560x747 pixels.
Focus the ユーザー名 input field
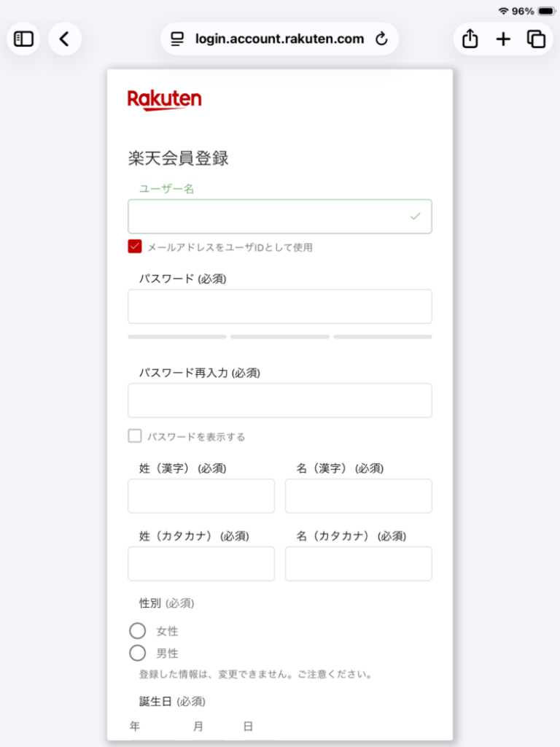point(280,216)
